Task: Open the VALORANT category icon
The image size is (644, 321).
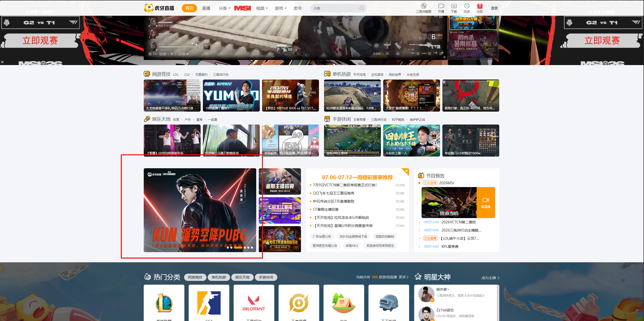Action: 254,303
